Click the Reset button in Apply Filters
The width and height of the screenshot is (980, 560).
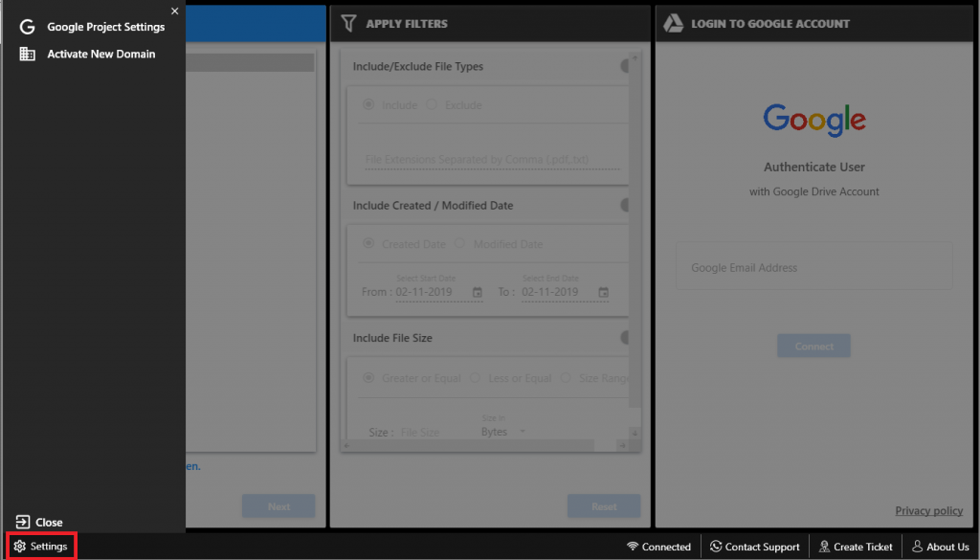604,506
